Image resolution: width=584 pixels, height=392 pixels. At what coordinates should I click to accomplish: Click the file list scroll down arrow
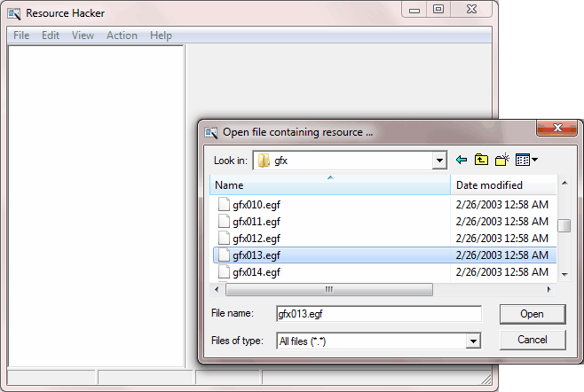click(x=564, y=274)
